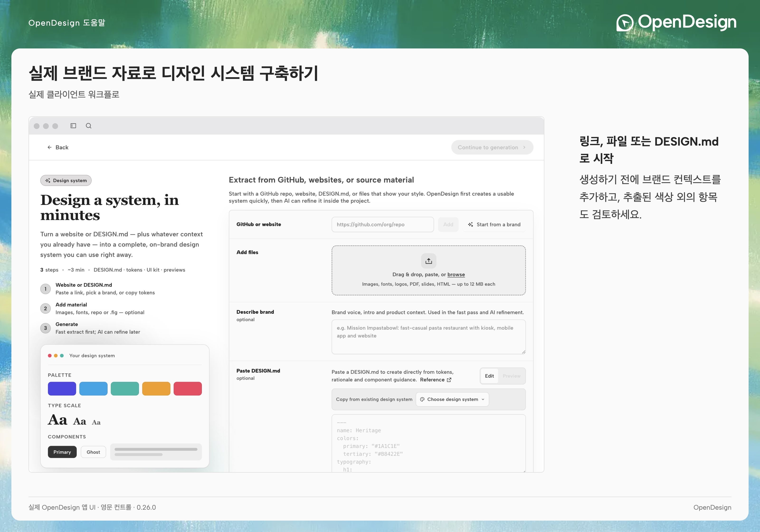Select orange palette swatch
760x532 pixels.
[156, 389]
